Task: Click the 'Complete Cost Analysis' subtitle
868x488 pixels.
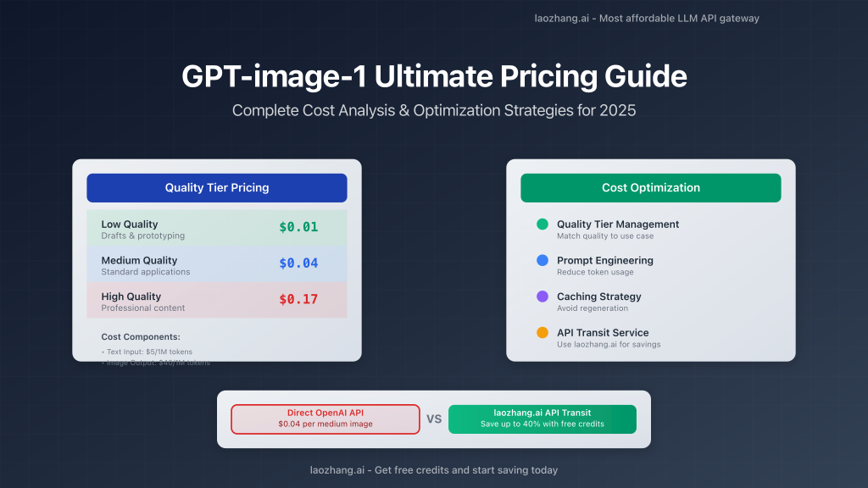Action: pyautogui.click(x=434, y=110)
